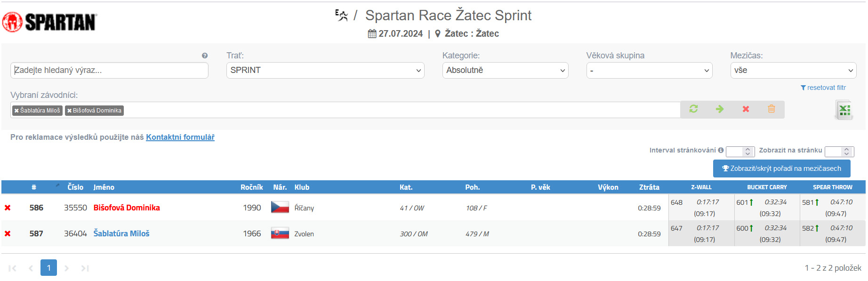Sort the table by Jméno column
868x281 pixels.
104,187
